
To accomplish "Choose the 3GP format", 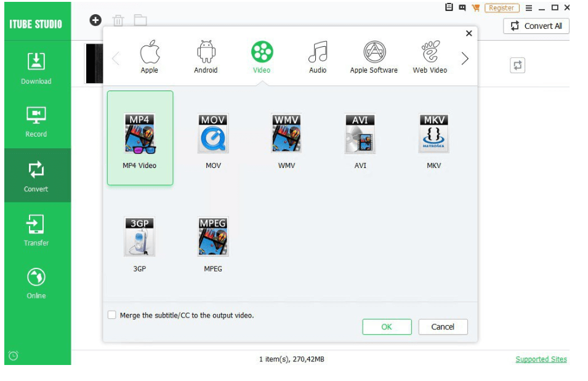I will point(140,244).
